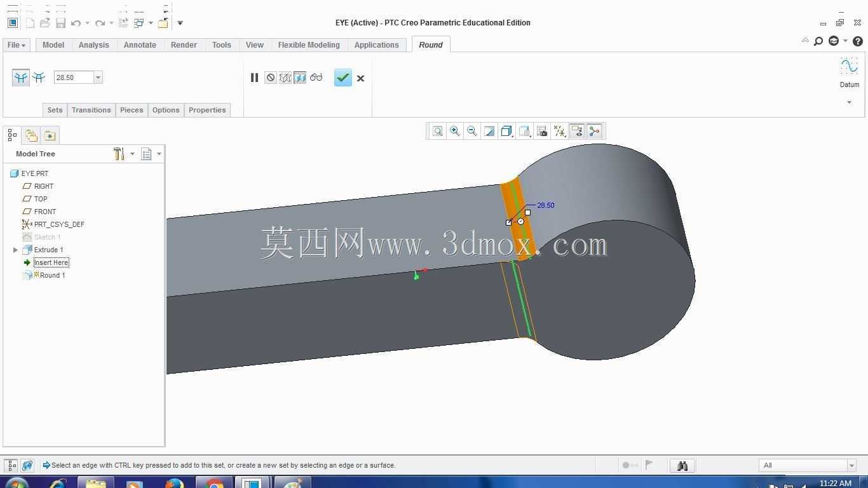The height and width of the screenshot is (488, 868).
Task: Open the Undo history dropdown arrow
Action: [x=87, y=24]
